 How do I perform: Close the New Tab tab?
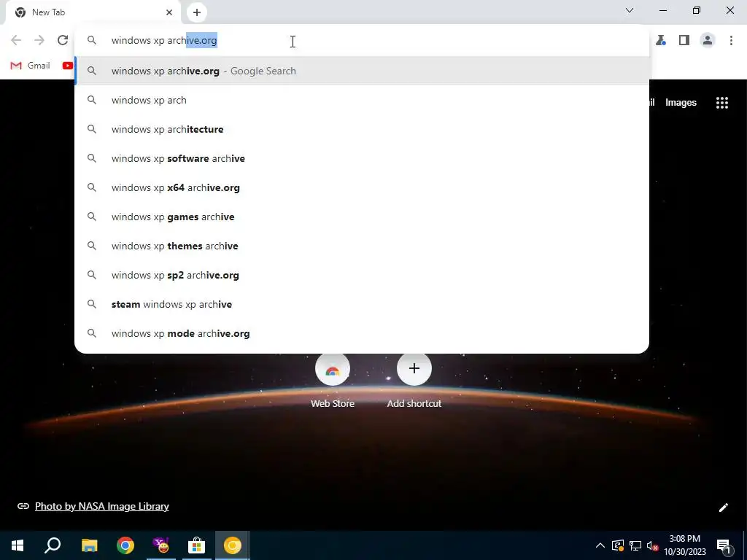(x=169, y=12)
